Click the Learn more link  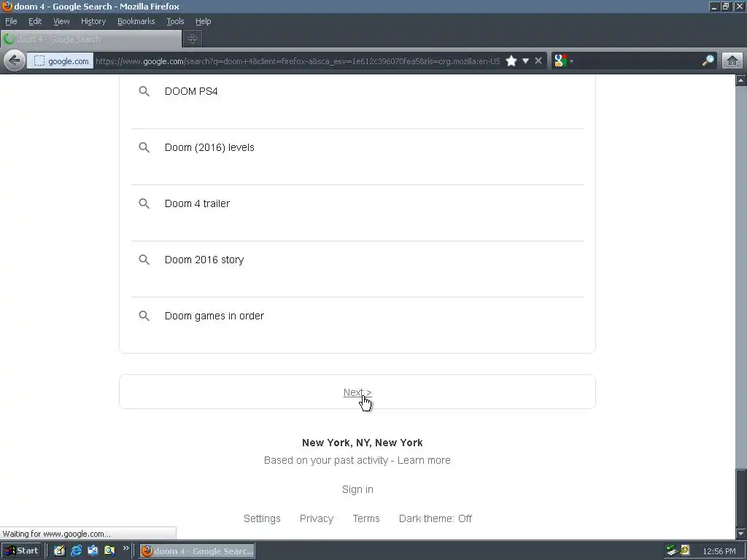click(x=424, y=461)
